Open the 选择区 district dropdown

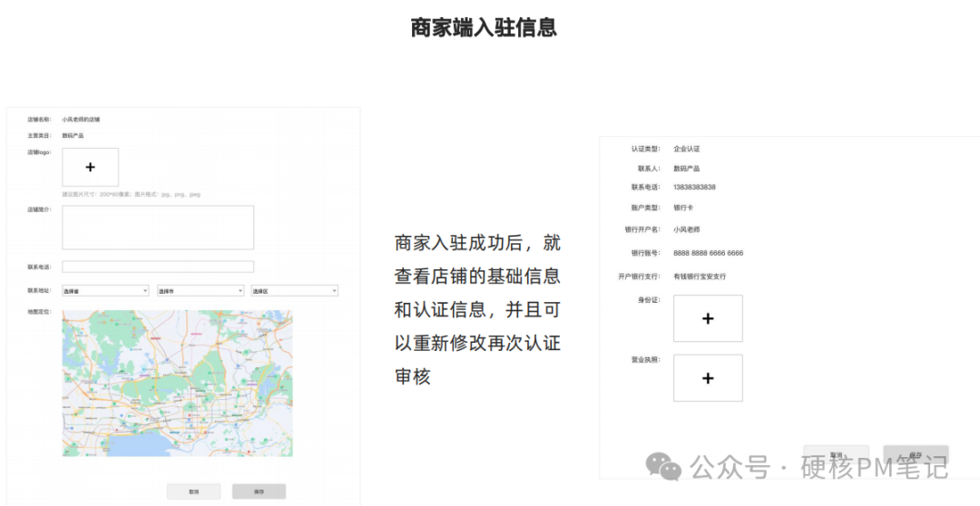click(x=294, y=290)
